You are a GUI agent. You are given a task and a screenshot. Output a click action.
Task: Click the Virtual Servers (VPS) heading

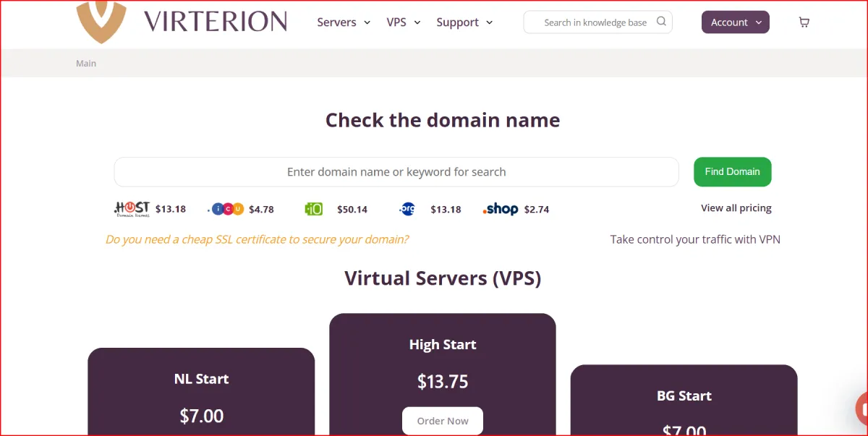(x=443, y=278)
